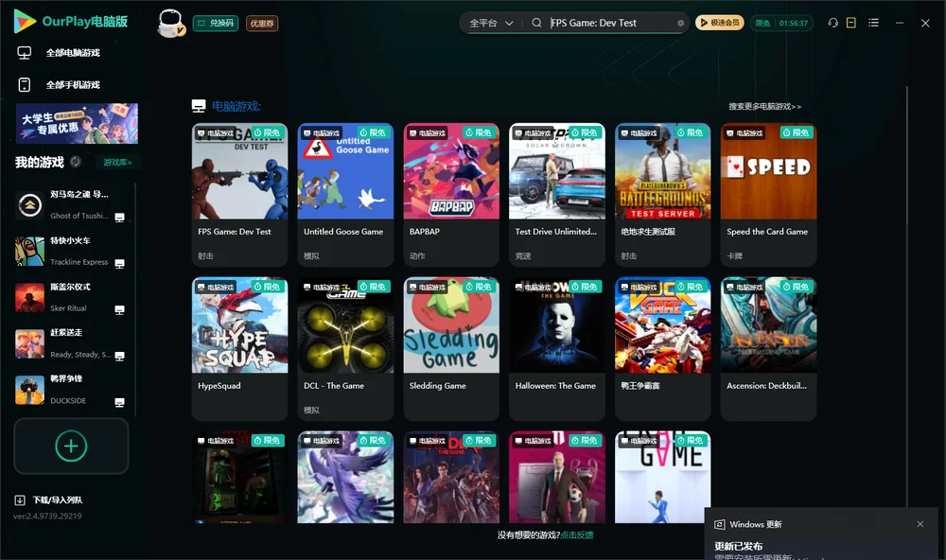946x560 pixels.
Task: Select DUCKSIDE in my games
Action: [x=71, y=390]
